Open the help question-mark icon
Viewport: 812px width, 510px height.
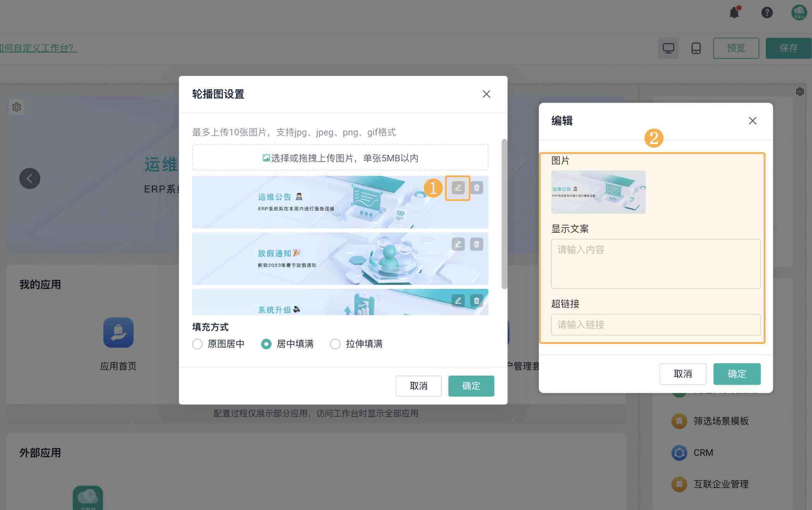coord(767,12)
